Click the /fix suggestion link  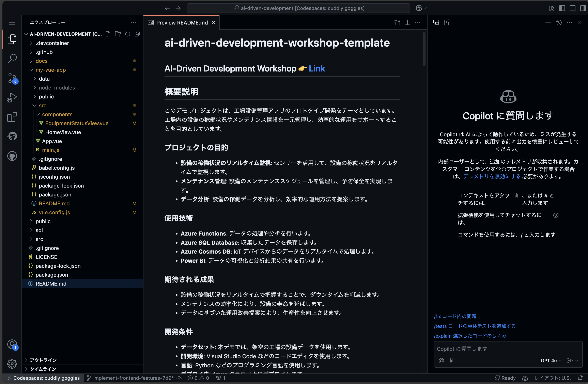pyautogui.click(x=455, y=316)
